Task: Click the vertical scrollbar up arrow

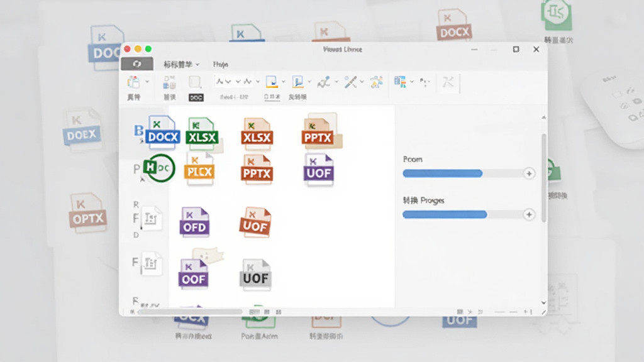Action: [543, 118]
